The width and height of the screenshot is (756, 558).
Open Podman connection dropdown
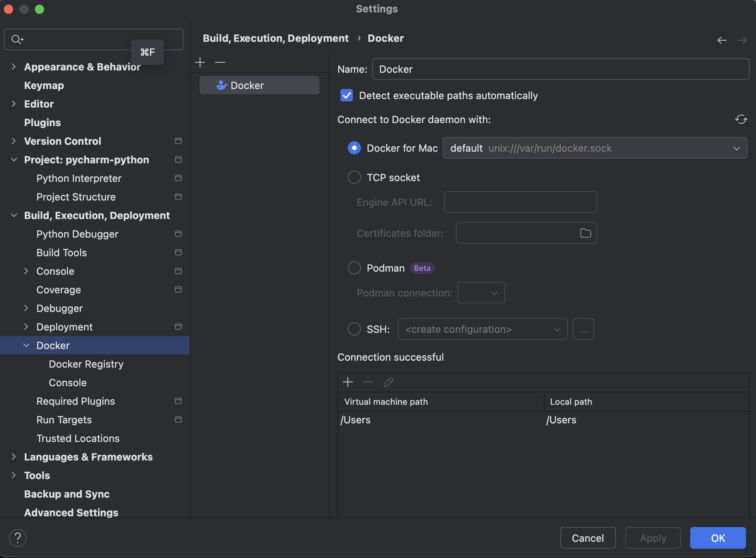click(x=481, y=293)
